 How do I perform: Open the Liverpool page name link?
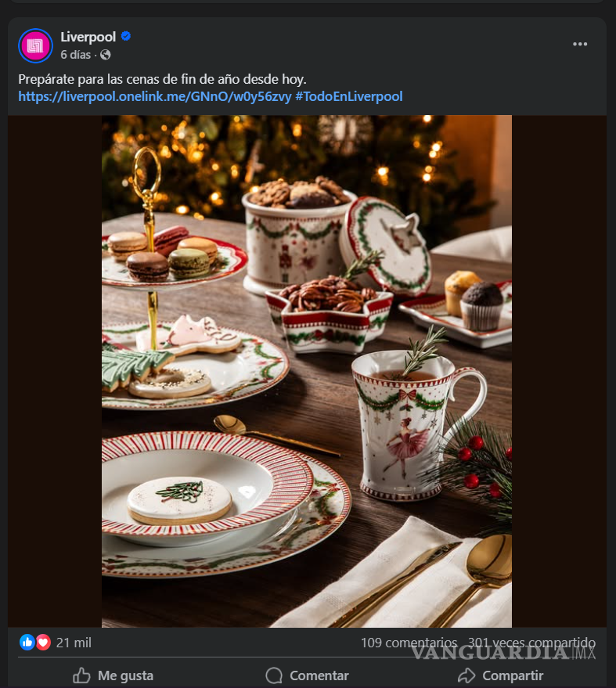(88, 37)
